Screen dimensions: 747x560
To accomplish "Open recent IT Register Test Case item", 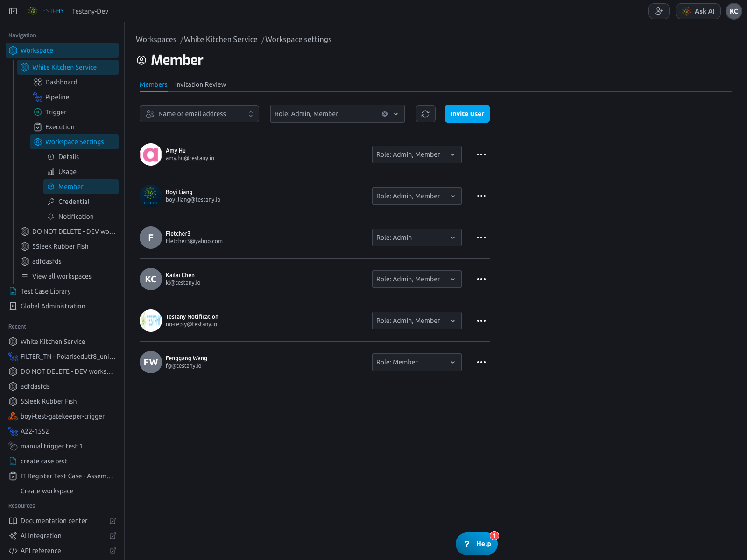I will click(x=62, y=476).
